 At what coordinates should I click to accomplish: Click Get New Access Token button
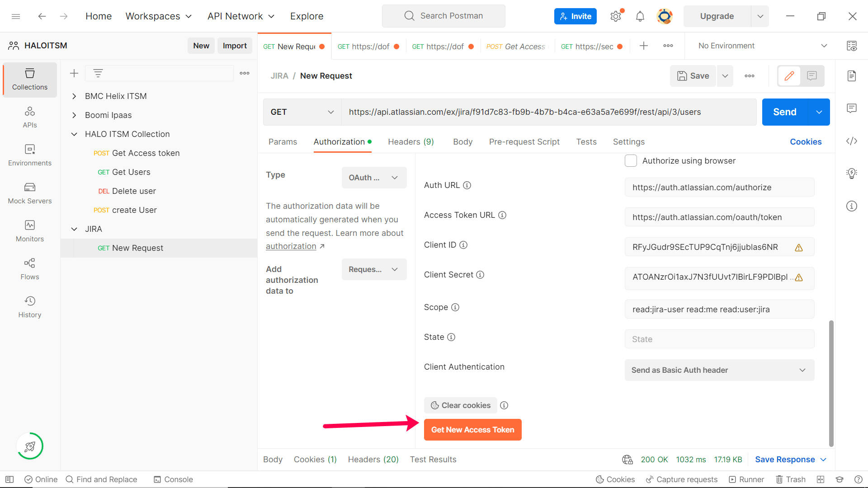click(x=472, y=430)
